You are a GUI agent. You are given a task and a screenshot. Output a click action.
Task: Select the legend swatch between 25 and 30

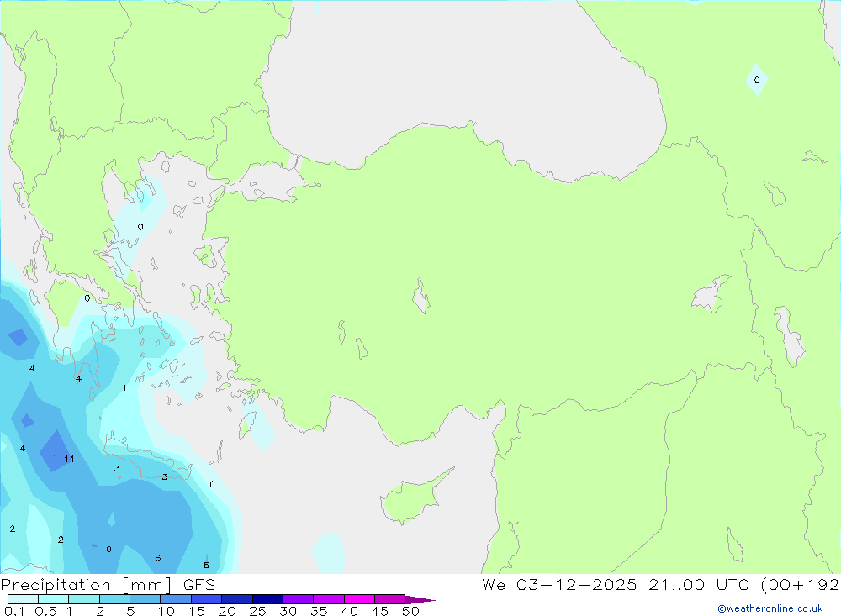[267, 599]
